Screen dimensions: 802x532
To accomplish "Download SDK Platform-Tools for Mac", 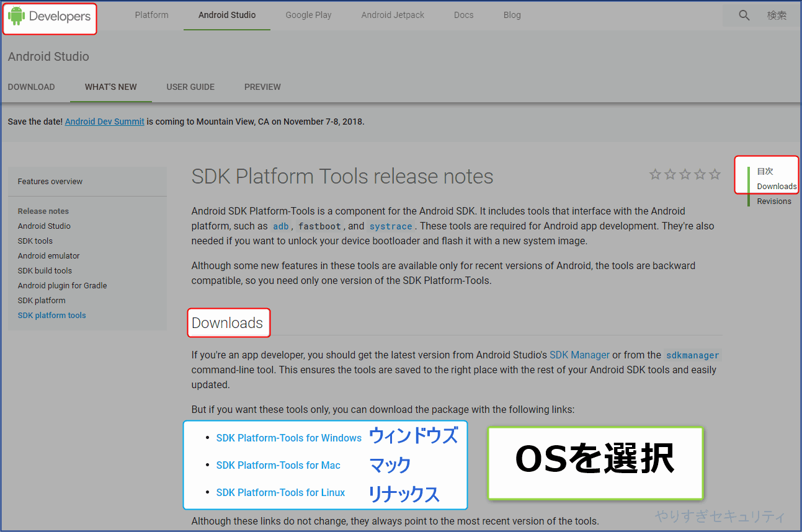I will (278, 465).
